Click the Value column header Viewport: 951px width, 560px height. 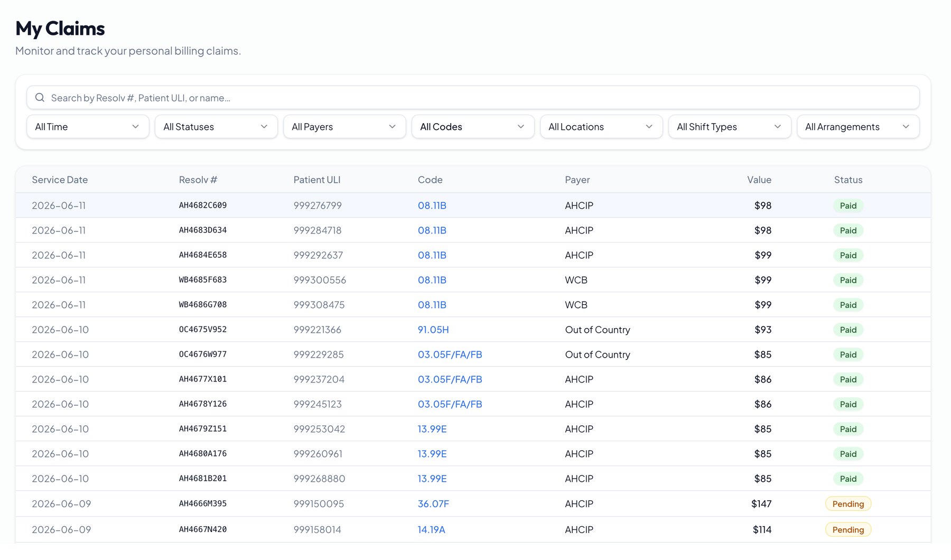click(759, 180)
